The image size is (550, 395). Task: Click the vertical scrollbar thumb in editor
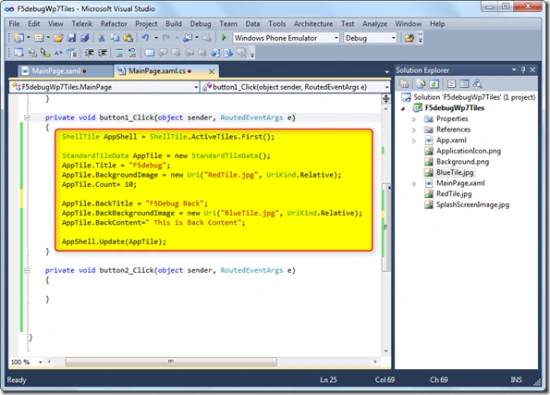click(386, 227)
